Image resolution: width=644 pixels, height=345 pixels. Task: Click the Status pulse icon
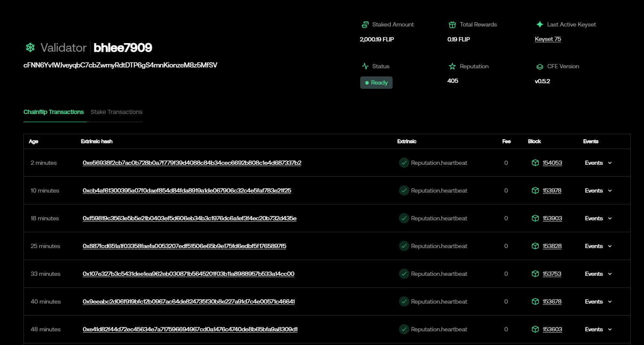(x=365, y=66)
